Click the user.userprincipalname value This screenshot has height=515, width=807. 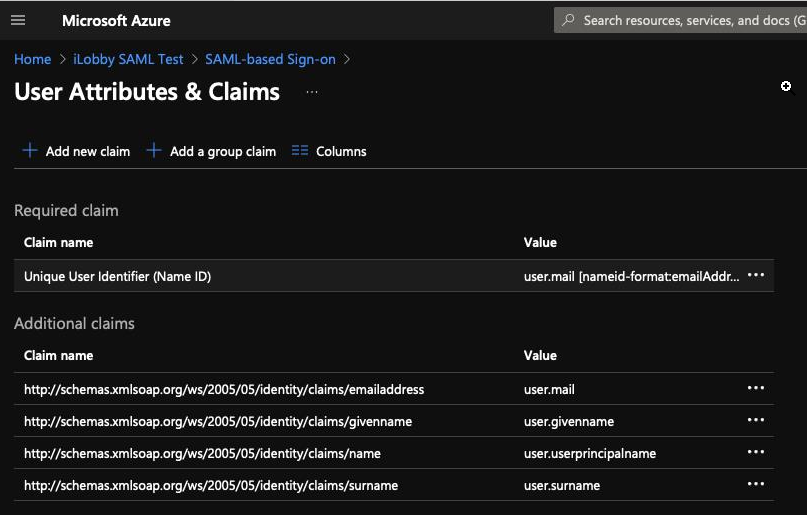point(590,453)
